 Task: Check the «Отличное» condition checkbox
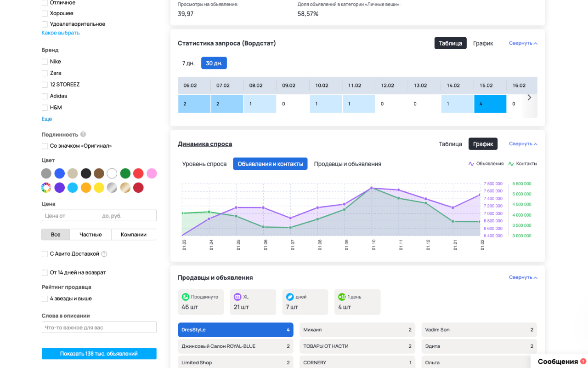pyautogui.click(x=45, y=3)
